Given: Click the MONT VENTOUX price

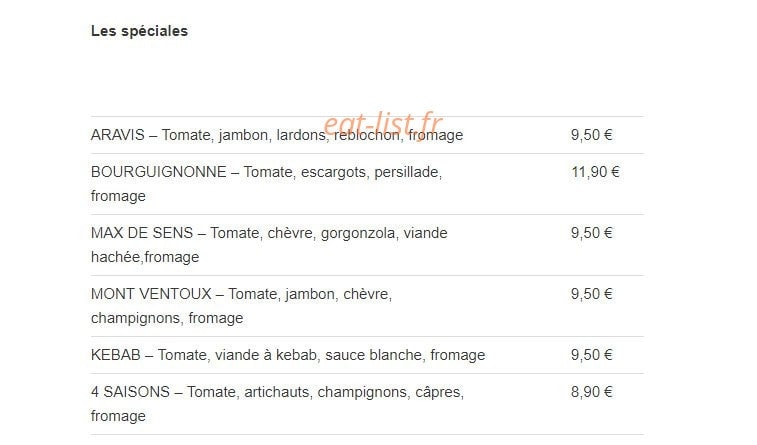Looking at the screenshot, I should pos(591,294).
